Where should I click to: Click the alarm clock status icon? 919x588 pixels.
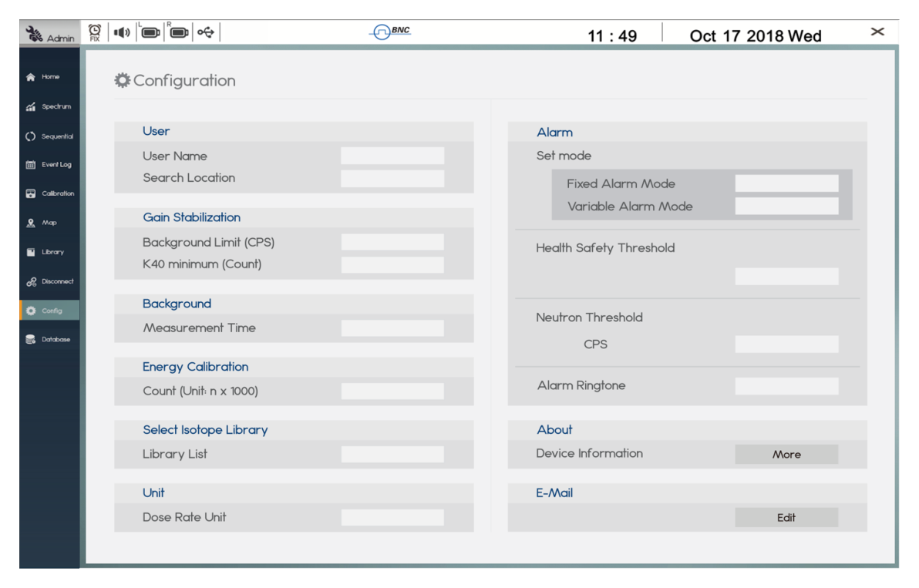coord(94,32)
